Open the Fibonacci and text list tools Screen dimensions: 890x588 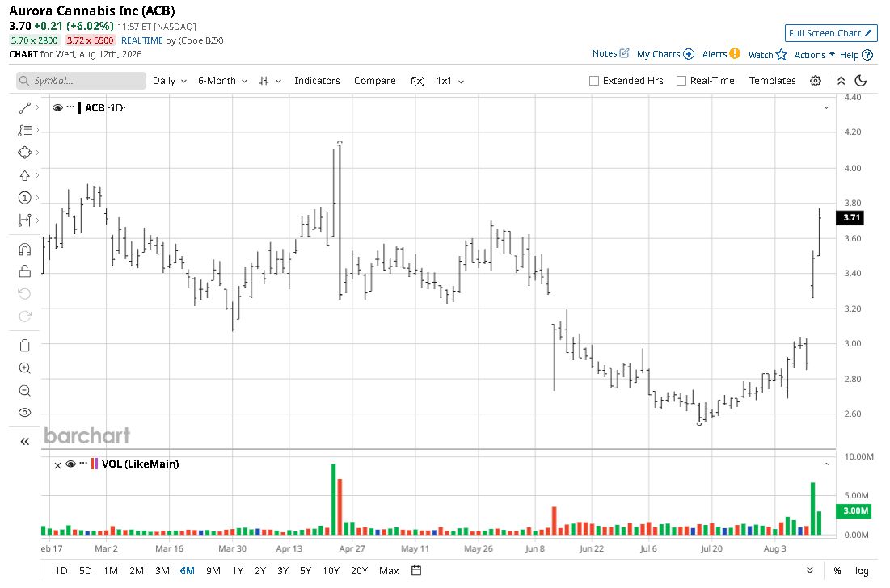(x=24, y=130)
